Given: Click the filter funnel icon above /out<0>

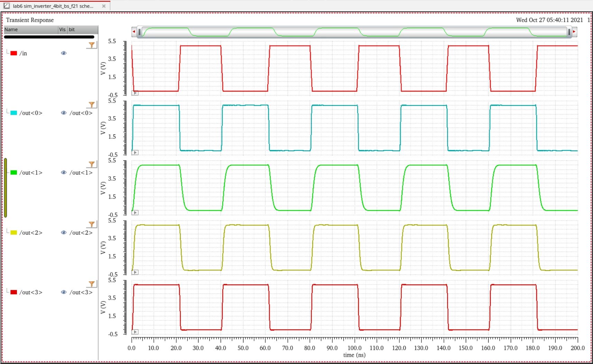Looking at the screenshot, I should 92,104.
